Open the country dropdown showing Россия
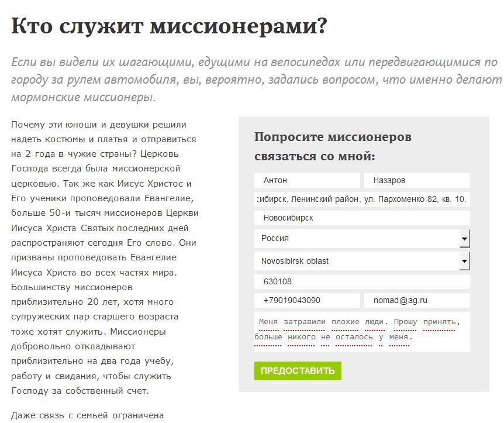Viewport: 504px width, 423px height. [362, 238]
